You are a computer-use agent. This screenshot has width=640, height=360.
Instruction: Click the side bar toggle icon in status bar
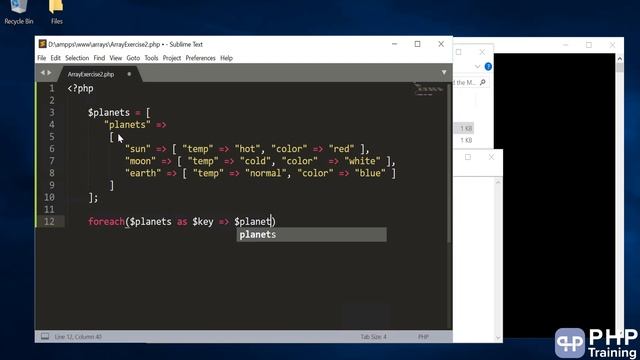45,336
